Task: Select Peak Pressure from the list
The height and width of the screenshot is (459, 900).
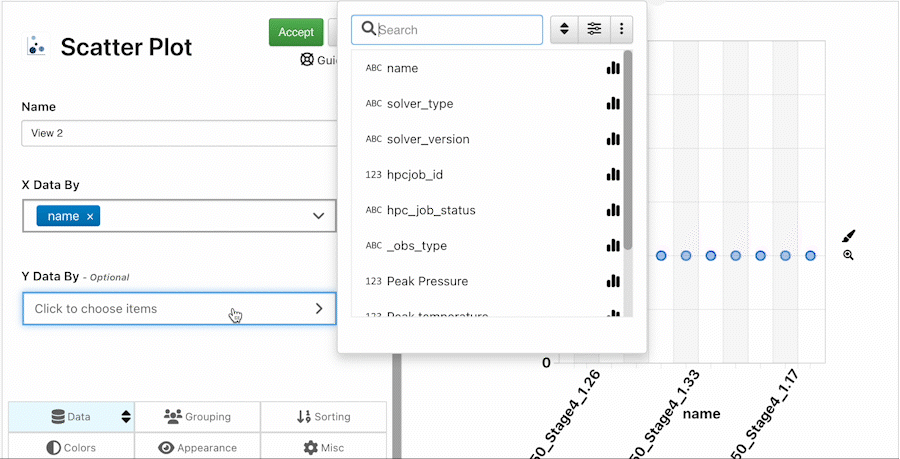Action: tap(487, 282)
